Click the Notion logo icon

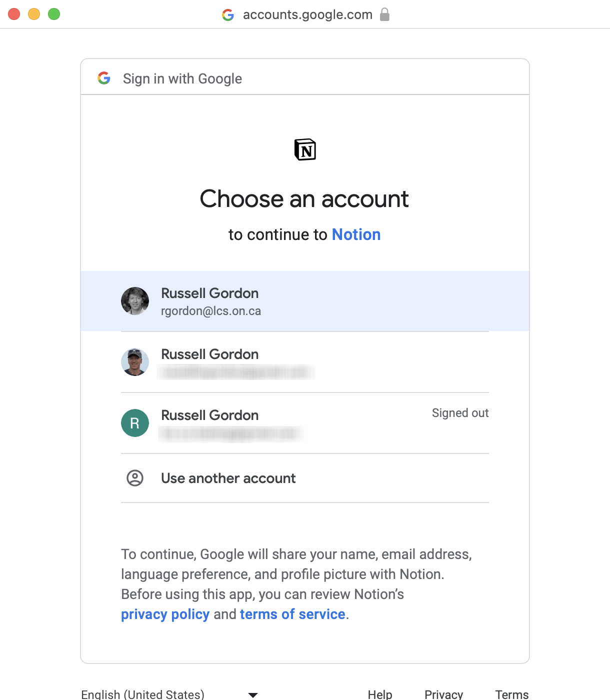click(x=305, y=149)
